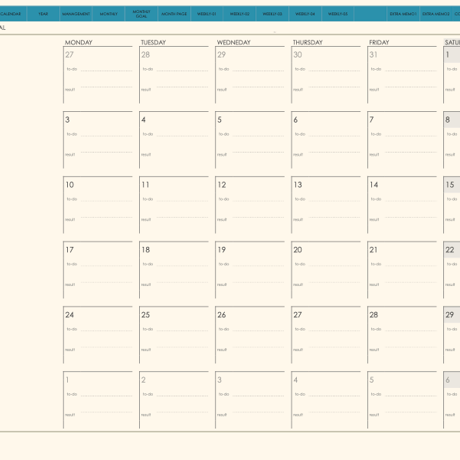Select the date number 20
The height and width of the screenshot is (460, 460).
(298, 250)
